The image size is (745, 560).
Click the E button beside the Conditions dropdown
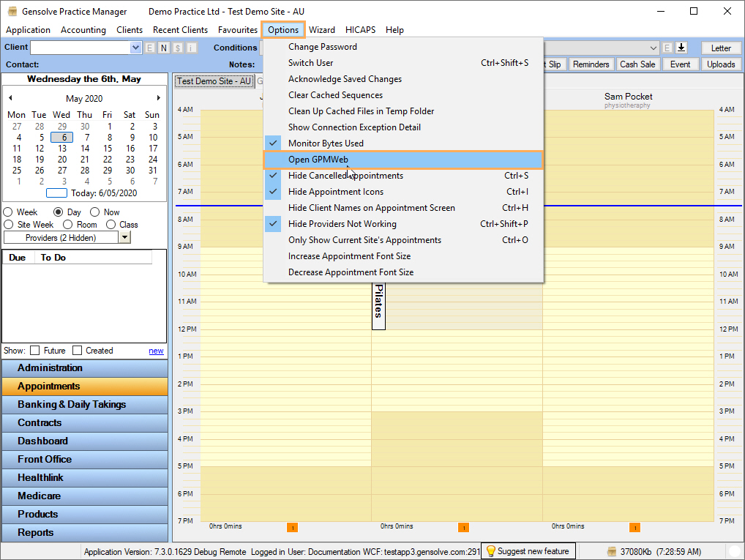click(x=667, y=48)
